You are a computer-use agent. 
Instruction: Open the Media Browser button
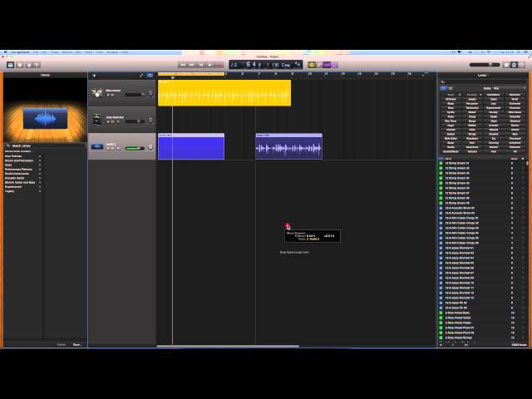pos(521,65)
